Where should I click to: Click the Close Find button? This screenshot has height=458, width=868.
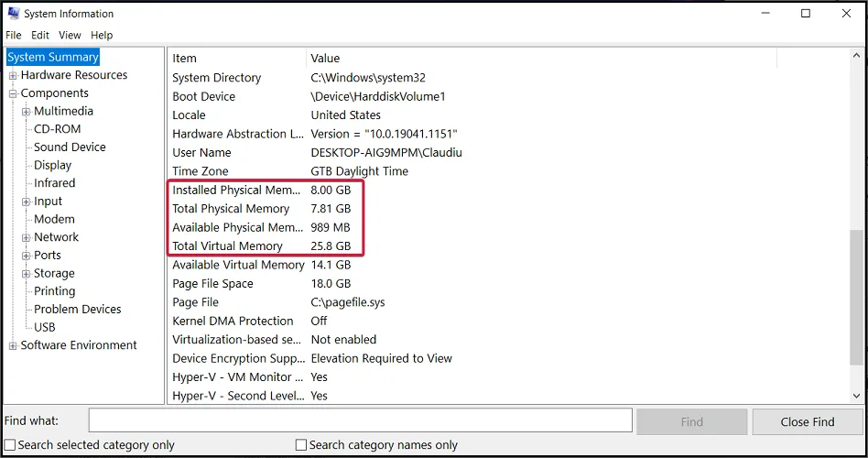(807, 421)
